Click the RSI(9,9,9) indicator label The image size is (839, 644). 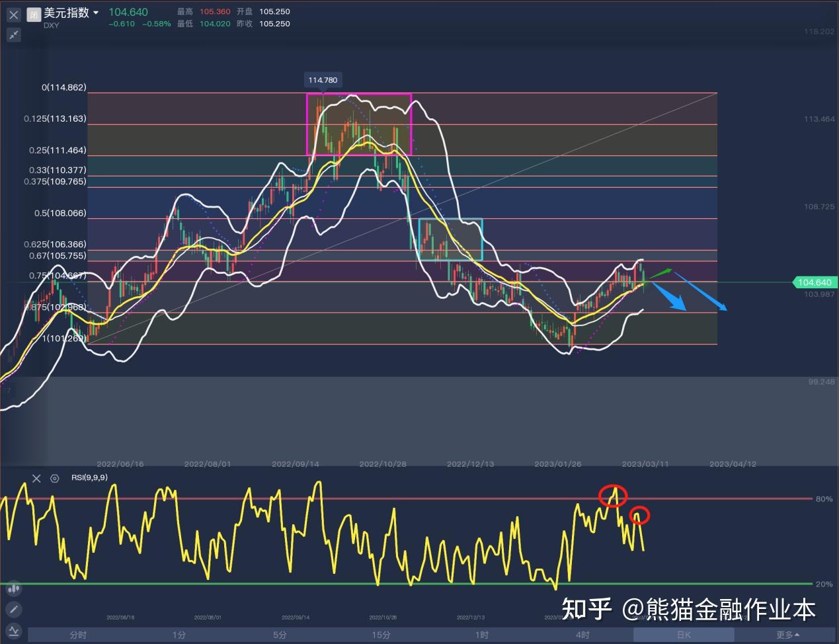point(89,477)
